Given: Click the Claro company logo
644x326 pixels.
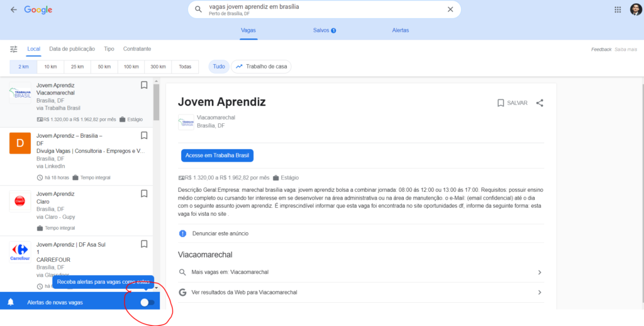Looking at the screenshot, I should pyautogui.click(x=20, y=201).
